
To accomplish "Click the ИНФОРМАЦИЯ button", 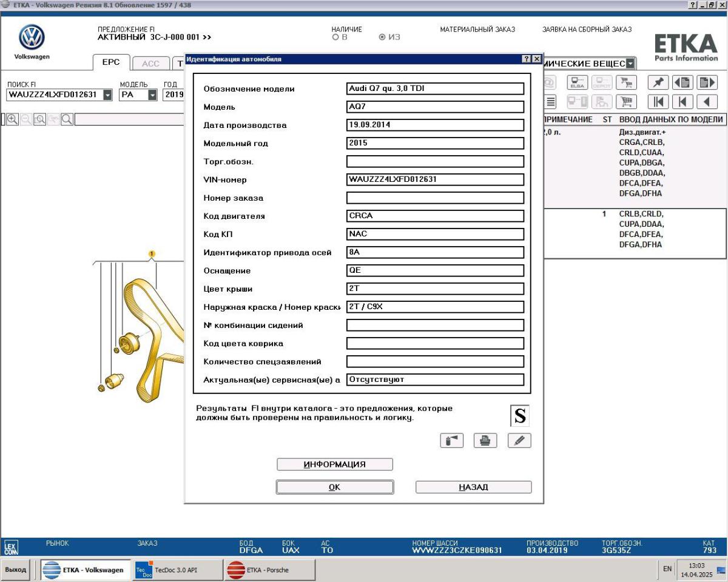I will pyautogui.click(x=335, y=464).
